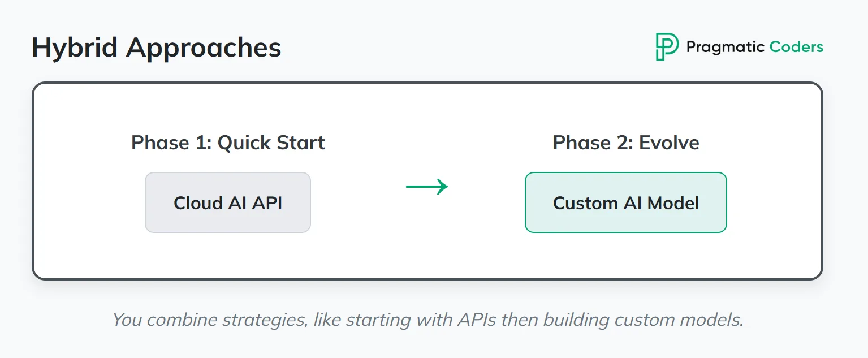Select the Cloud AI API box
868x358 pixels.
pyautogui.click(x=228, y=202)
